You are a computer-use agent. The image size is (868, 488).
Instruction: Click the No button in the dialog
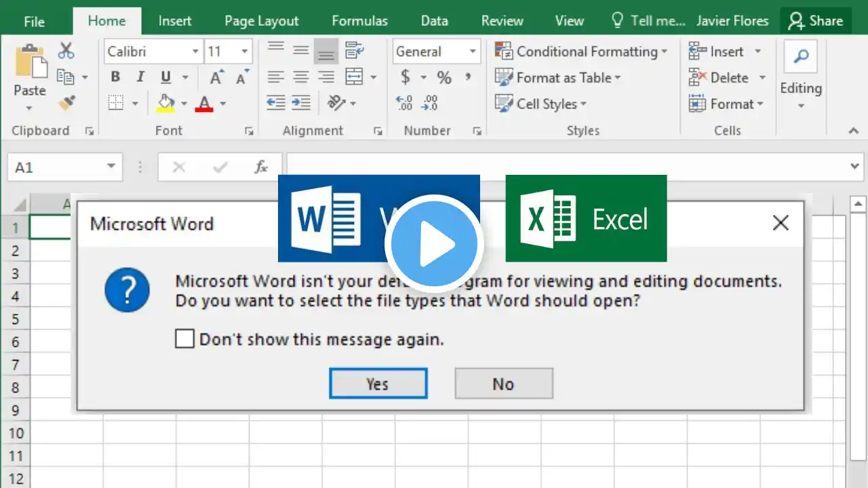[x=503, y=384]
